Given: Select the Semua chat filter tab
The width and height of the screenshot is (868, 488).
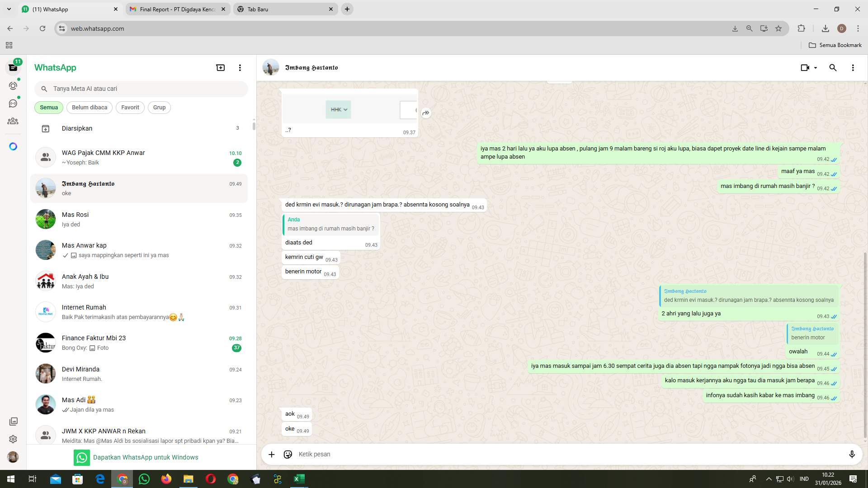Looking at the screenshot, I should (48, 107).
